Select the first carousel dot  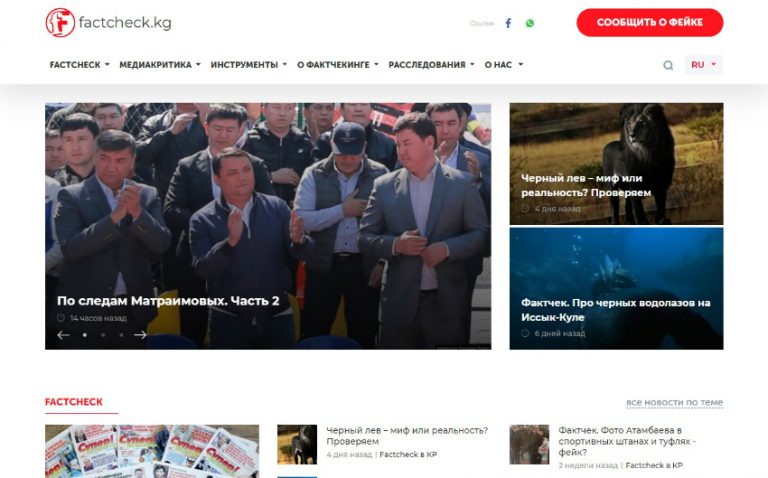[84, 335]
